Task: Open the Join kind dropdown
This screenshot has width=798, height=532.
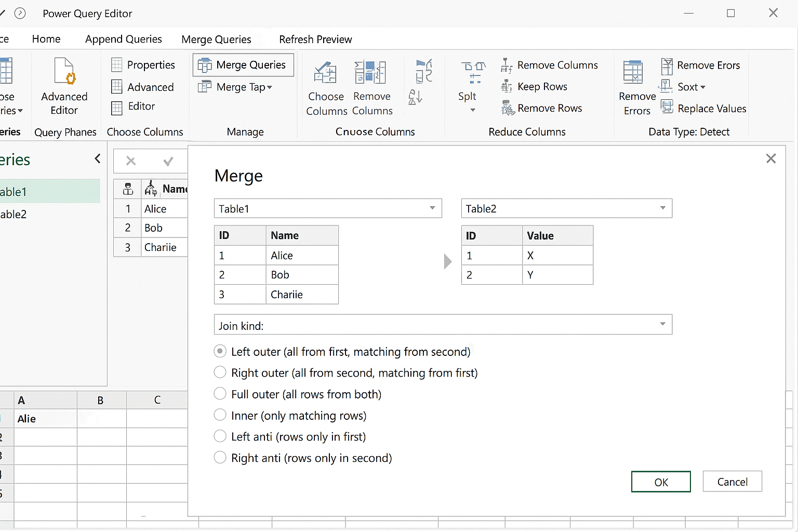Action: tap(443, 325)
